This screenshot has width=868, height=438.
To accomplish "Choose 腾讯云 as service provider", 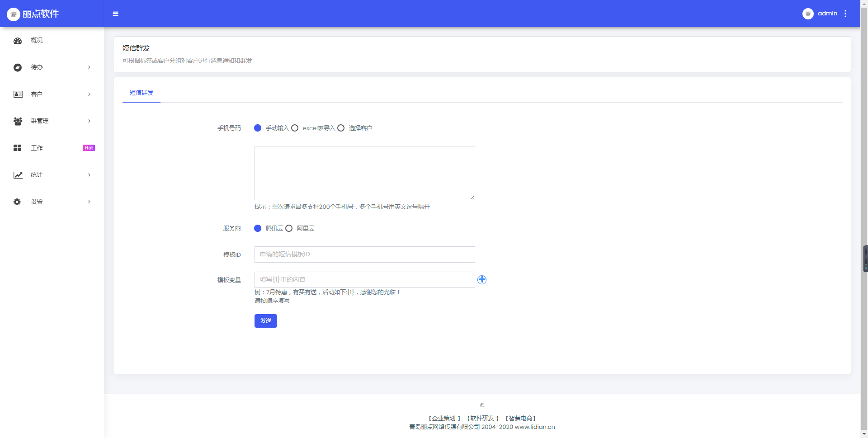I will click(258, 228).
